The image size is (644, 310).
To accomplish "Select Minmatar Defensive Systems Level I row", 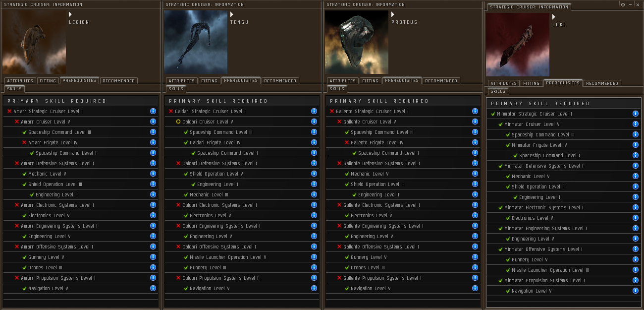I will (564, 166).
